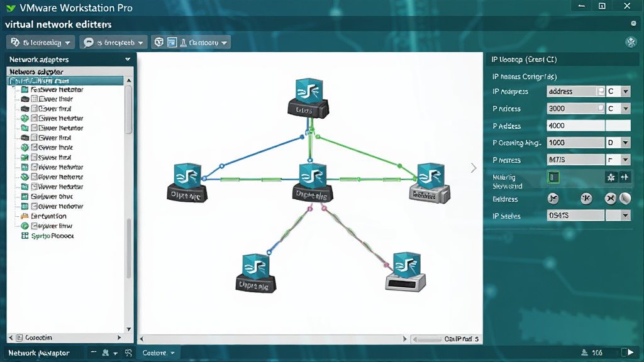Click the small round dot icon in the title row
The width and height of the screenshot is (644, 362).
tap(633, 23)
